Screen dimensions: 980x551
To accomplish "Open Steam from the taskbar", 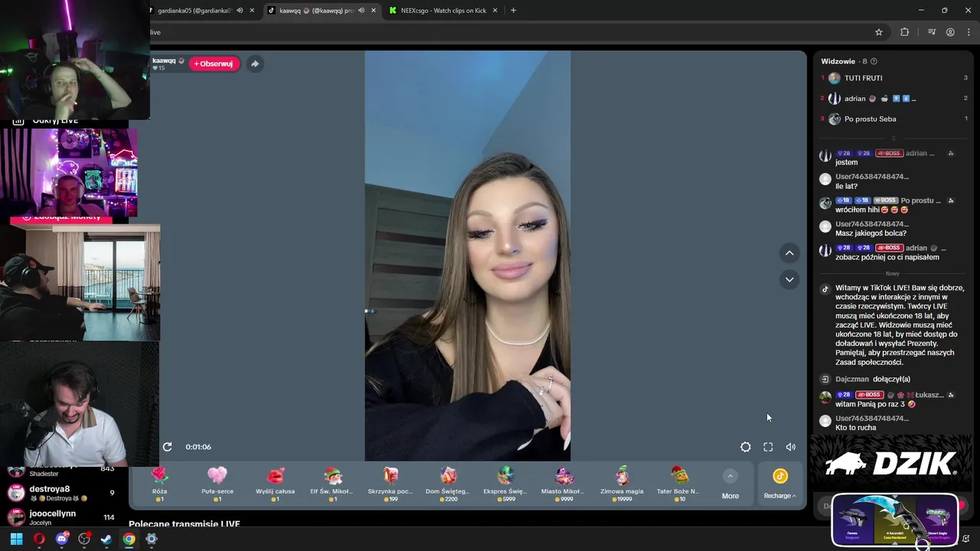I will coord(106,539).
